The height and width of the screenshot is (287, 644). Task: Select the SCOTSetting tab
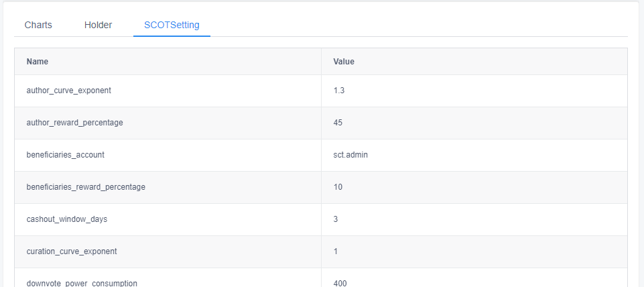click(172, 25)
